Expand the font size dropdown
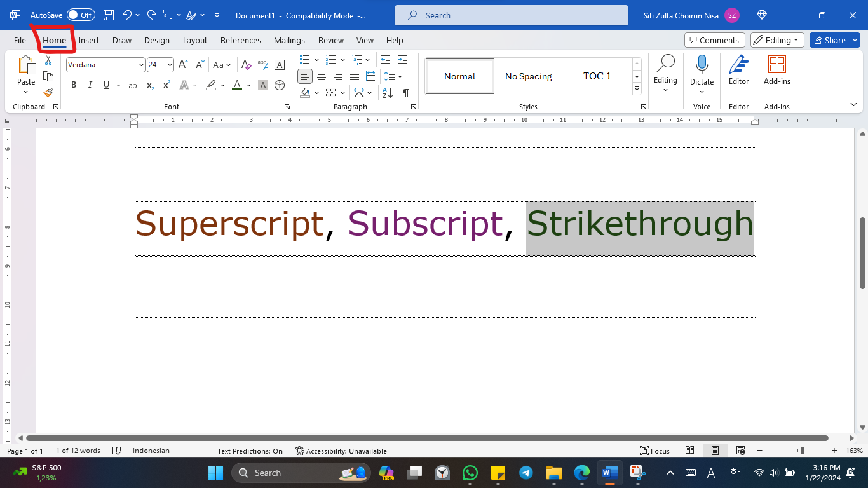Image resolution: width=868 pixels, height=488 pixels. tap(170, 65)
